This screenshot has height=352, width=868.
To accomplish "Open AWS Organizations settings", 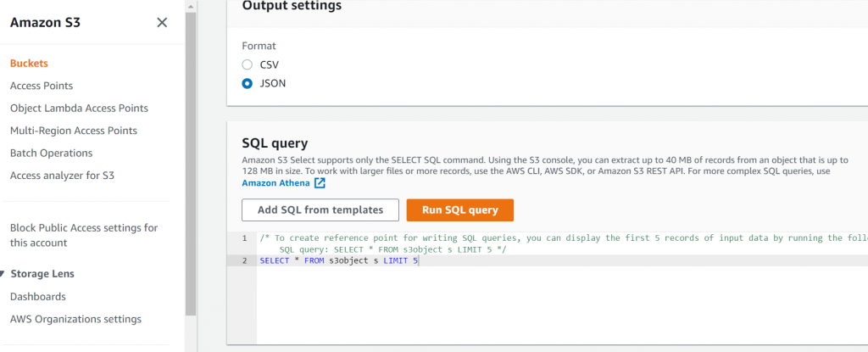I will [75, 319].
